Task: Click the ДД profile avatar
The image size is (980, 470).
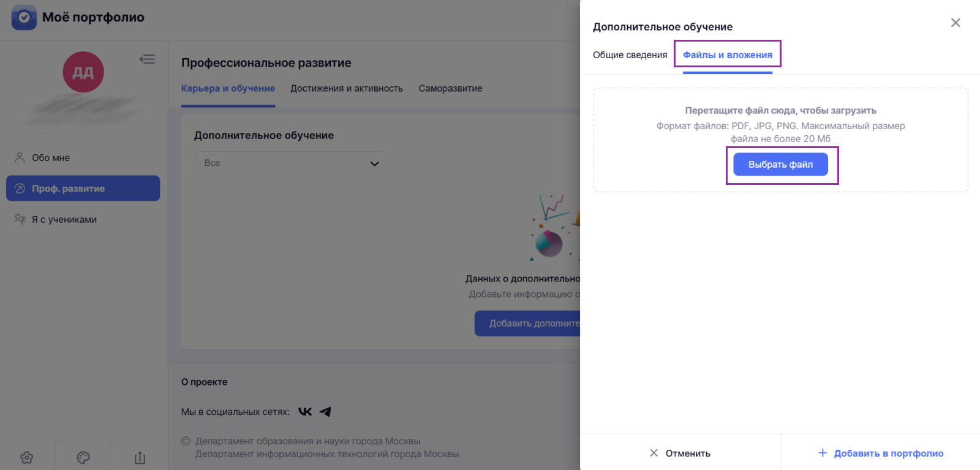Action: 83,72
